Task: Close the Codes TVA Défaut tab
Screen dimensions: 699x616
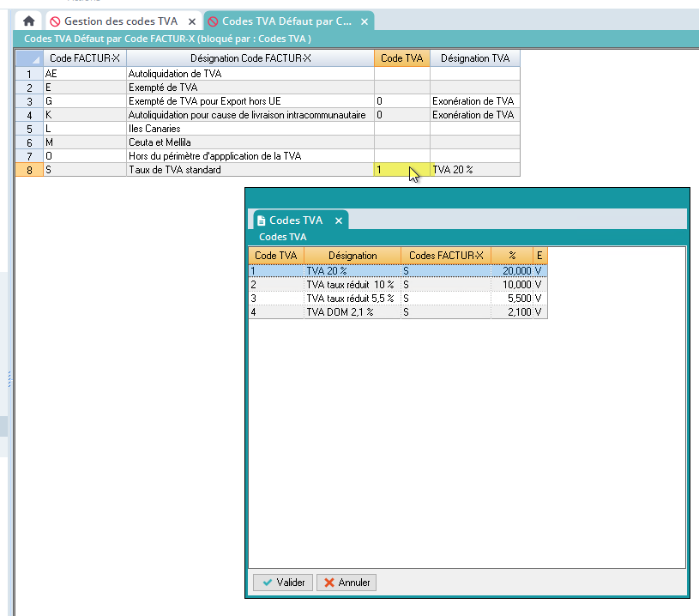Action: coord(365,21)
